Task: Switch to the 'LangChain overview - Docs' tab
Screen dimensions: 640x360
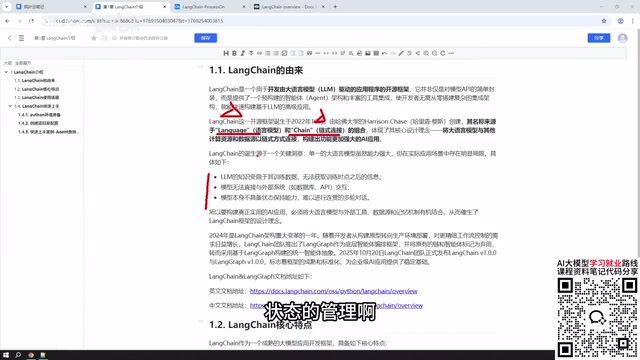Action: [289, 7]
